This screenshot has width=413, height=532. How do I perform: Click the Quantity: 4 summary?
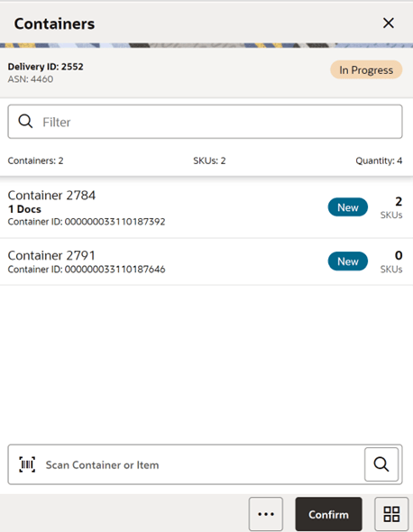(x=379, y=161)
